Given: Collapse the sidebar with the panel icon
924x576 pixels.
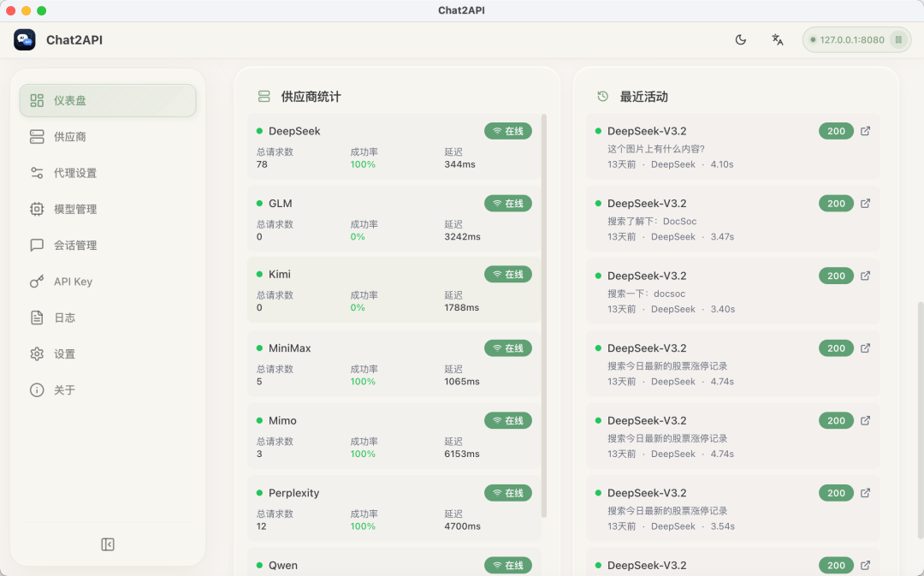Looking at the screenshot, I should coord(108,544).
